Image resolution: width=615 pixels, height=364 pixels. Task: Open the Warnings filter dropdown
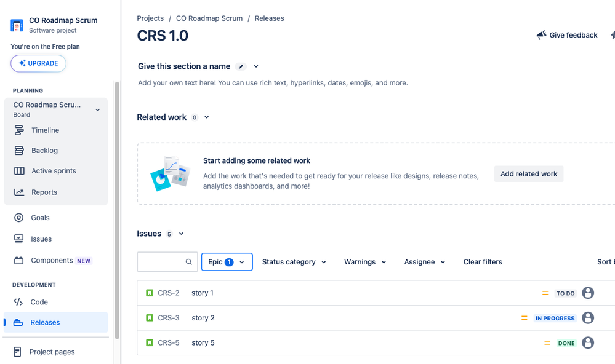point(365,262)
